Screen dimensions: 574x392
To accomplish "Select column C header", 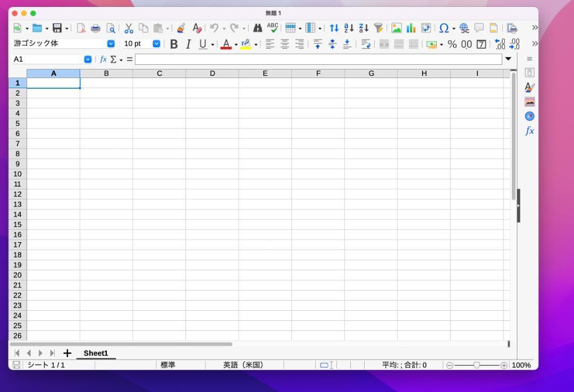I will coord(159,74).
